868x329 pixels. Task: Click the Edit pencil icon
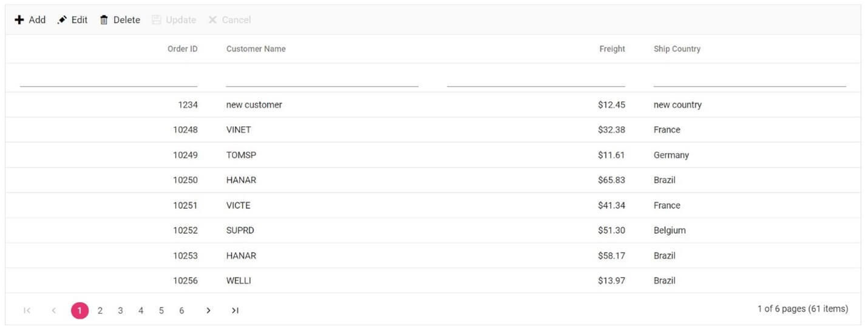pos(62,20)
